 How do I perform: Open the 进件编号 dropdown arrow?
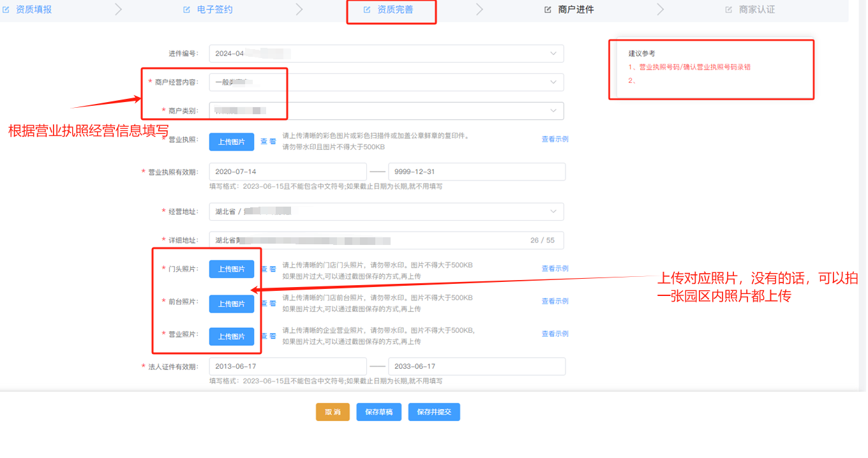point(553,54)
